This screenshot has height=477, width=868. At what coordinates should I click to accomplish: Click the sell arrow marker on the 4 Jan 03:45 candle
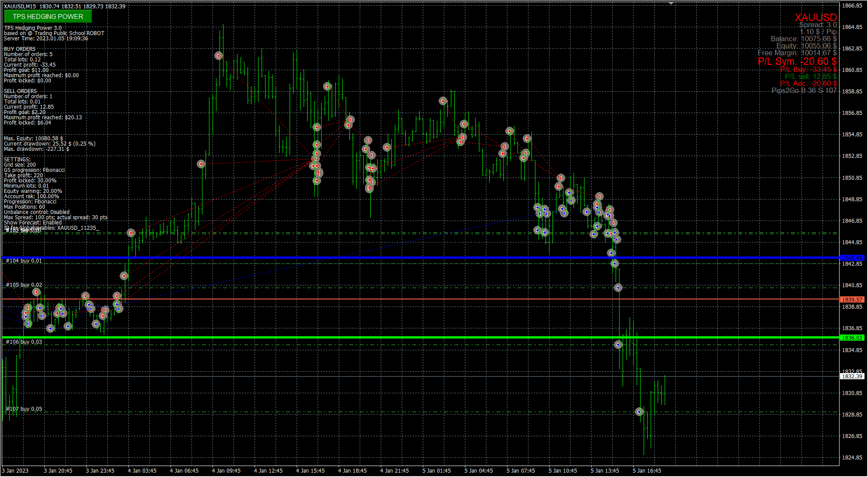pos(131,233)
